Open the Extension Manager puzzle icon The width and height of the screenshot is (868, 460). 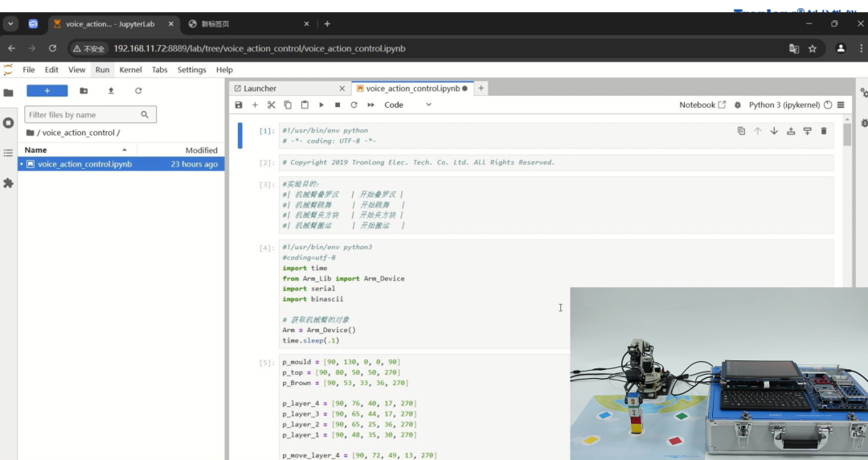click(x=9, y=183)
